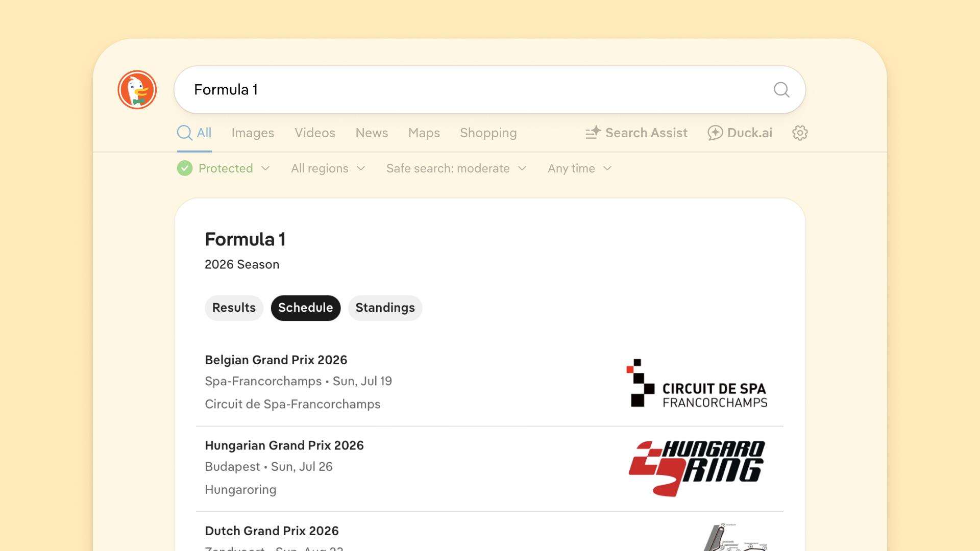Click the Circuit de Spa Francorchamps logo
The image size is (980, 551).
click(x=697, y=383)
